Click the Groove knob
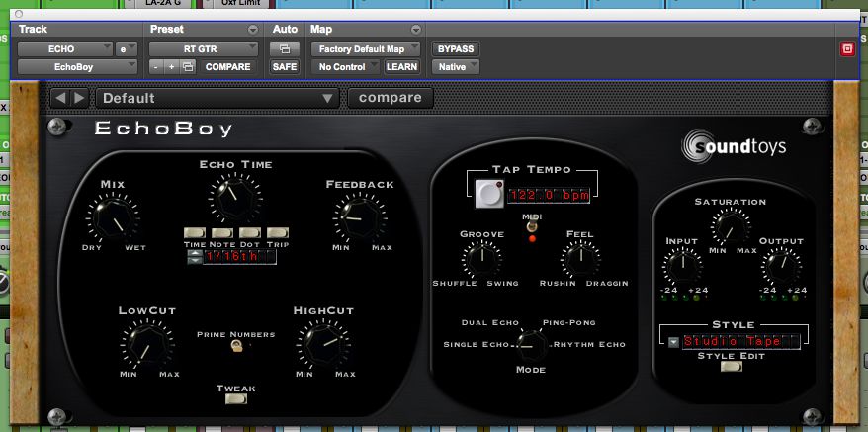This screenshot has width=868, height=432. (x=481, y=259)
